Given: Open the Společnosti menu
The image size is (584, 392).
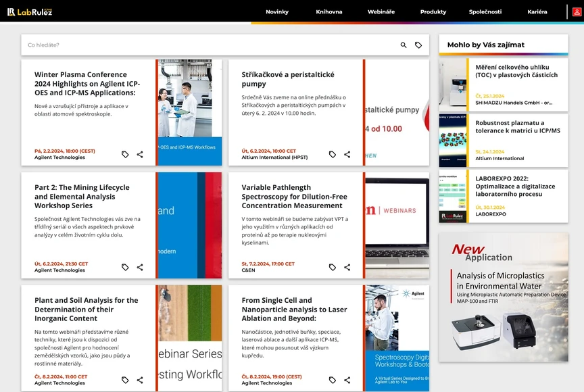Looking at the screenshot, I should point(485,12).
